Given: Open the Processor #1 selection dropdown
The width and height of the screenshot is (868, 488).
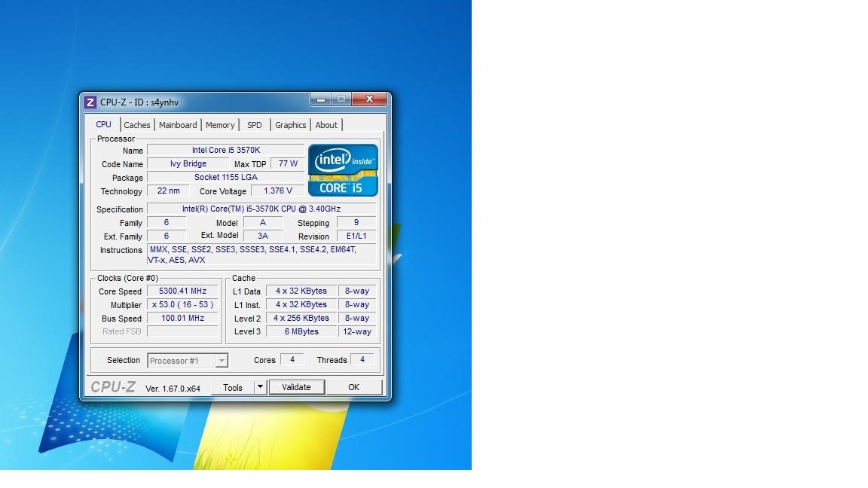Looking at the screenshot, I should [188, 361].
